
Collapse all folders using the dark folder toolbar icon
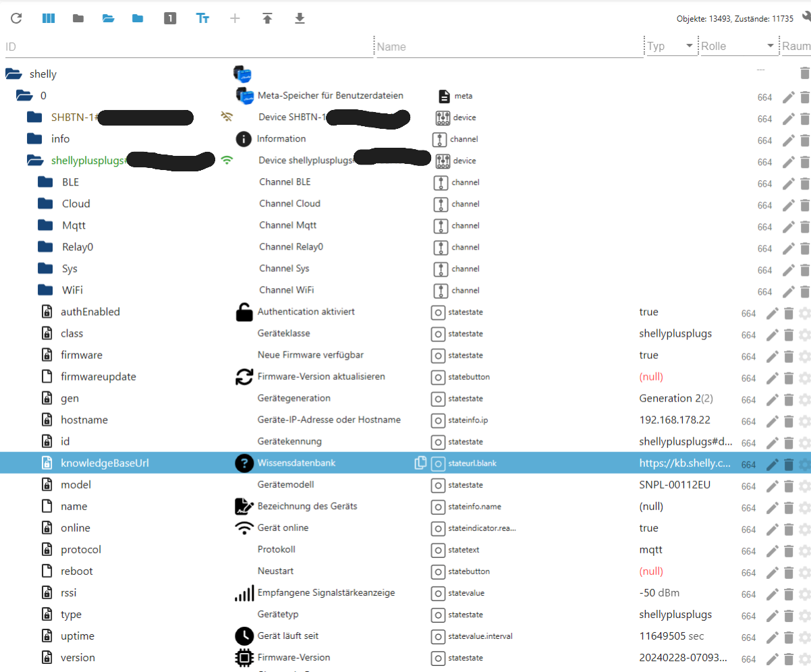[x=78, y=18]
